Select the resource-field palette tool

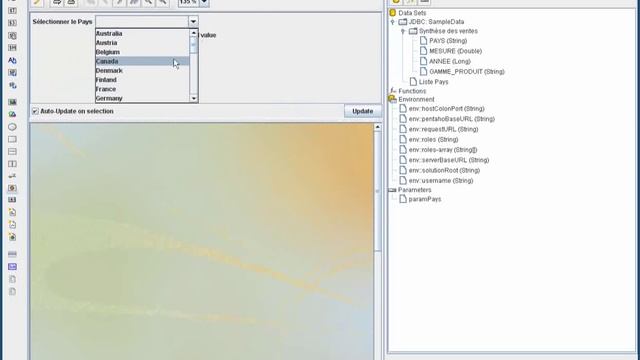[x=12, y=73]
